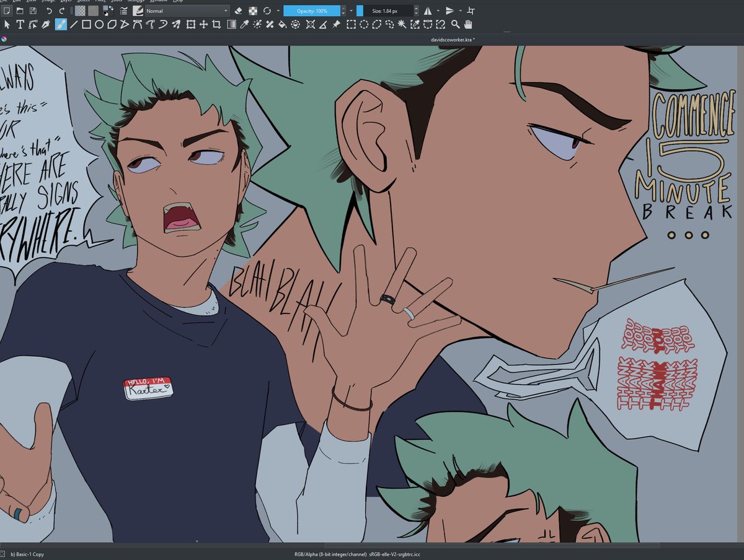Select the Rectangle tool
Screen dimensions: 744x560
point(86,25)
